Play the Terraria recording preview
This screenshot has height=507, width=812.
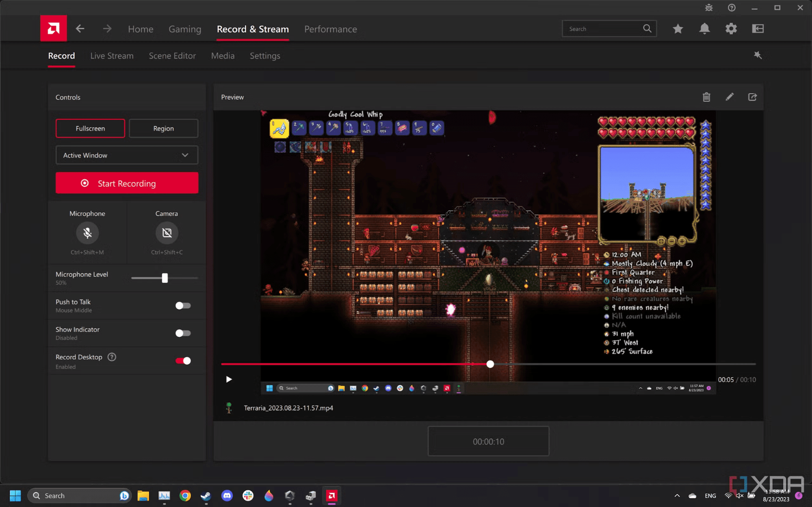229,379
